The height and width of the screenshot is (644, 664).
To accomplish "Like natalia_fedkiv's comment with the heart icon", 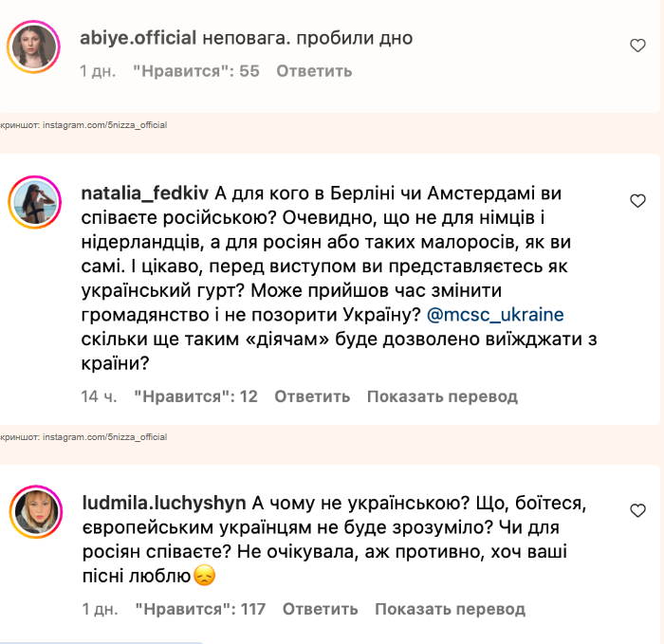I will [638, 200].
